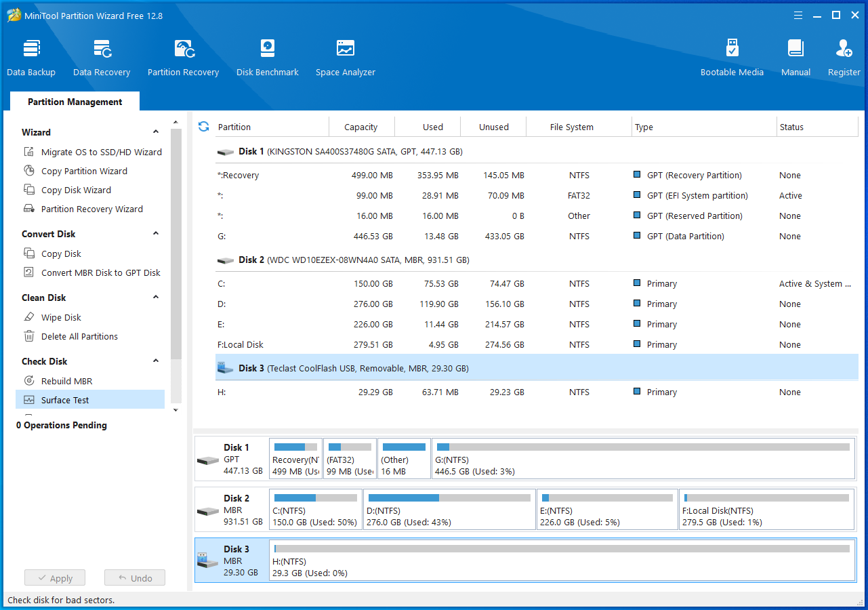This screenshot has height=610, width=868.
Task: Sort by Used column header
Action: point(428,127)
